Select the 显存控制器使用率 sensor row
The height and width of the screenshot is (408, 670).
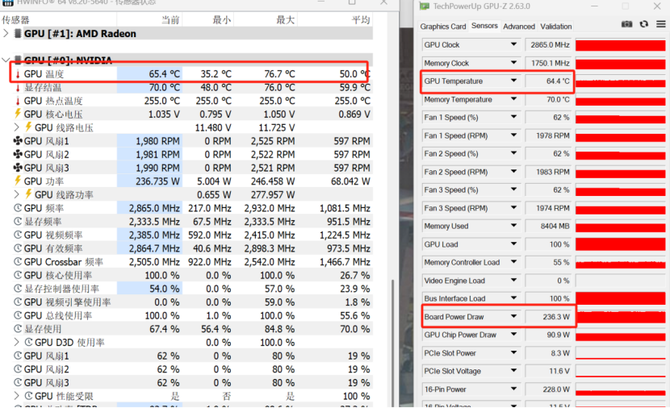point(187,289)
